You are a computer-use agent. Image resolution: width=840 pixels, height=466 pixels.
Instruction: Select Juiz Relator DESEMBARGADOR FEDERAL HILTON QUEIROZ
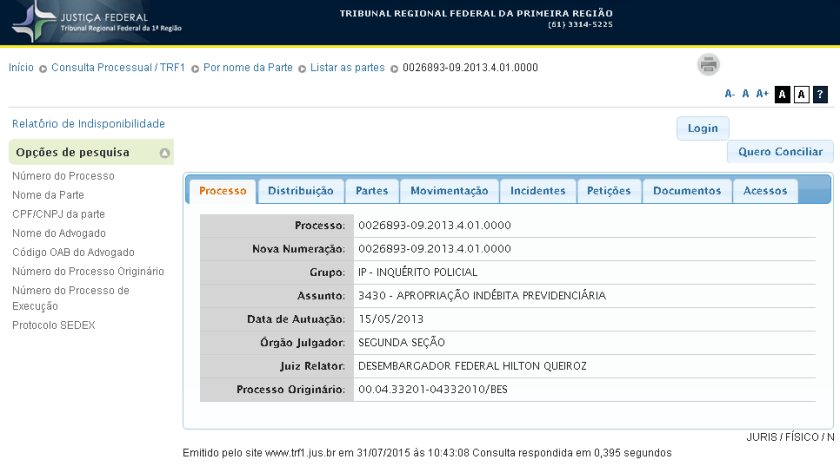click(472, 366)
